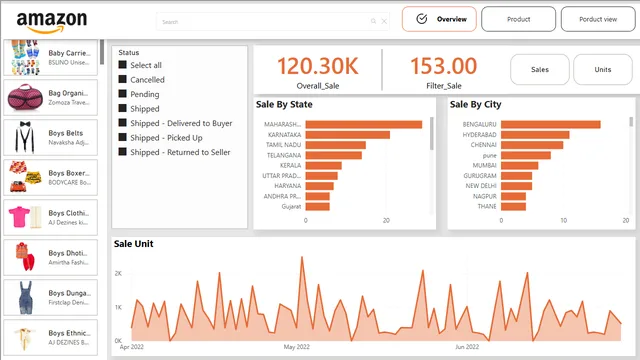
Task: Check the Select all status box
Action: click(x=122, y=64)
